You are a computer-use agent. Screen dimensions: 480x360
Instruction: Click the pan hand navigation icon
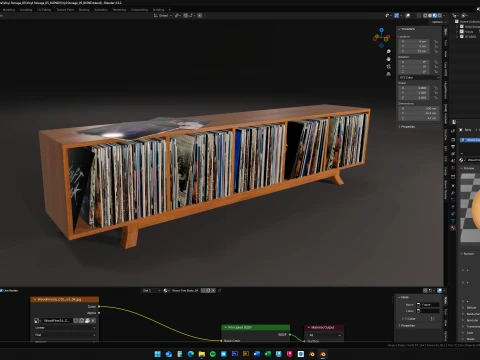click(388, 59)
